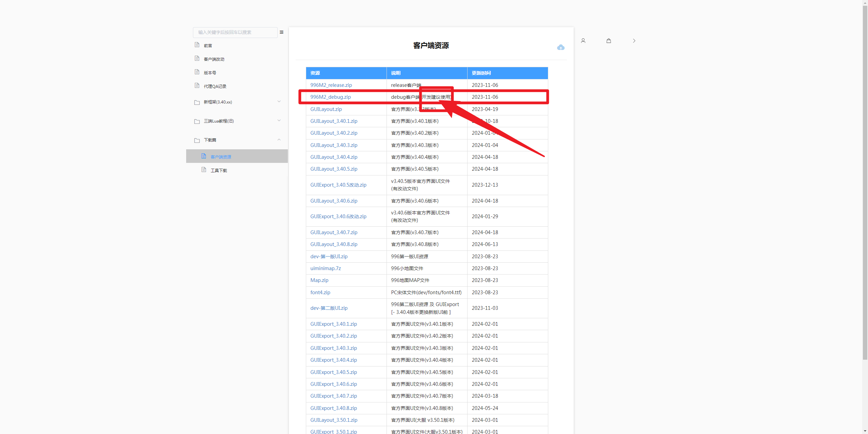
Task: Download GUIExport_3.40.2.zip
Action: coord(334,336)
